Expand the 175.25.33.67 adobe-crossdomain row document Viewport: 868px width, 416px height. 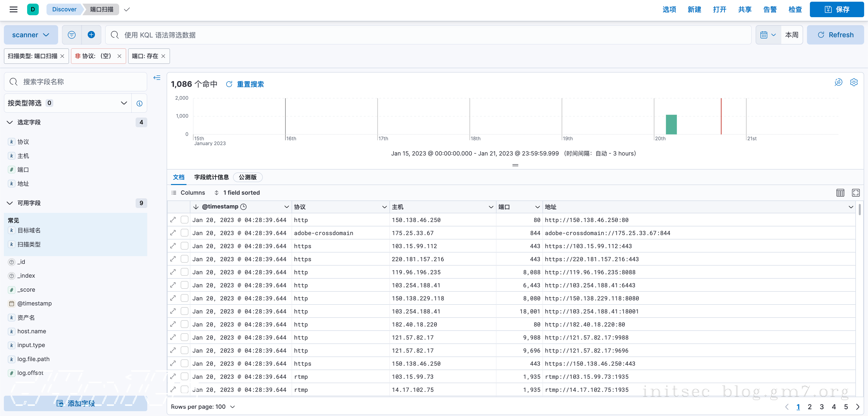[173, 233]
